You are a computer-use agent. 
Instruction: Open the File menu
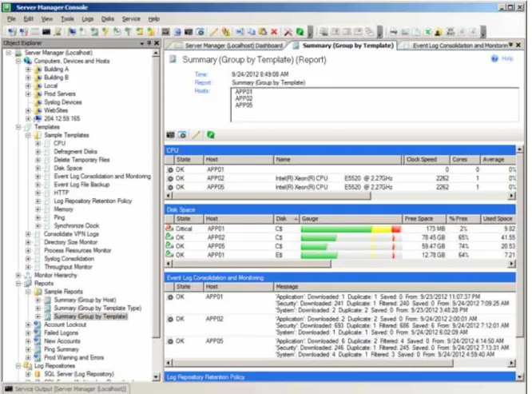(11, 19)
